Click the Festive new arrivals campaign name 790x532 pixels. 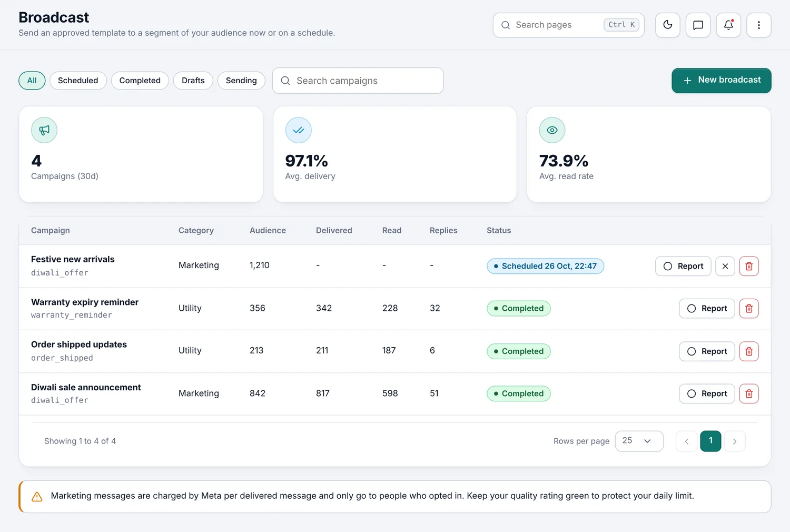pos(73,259)
